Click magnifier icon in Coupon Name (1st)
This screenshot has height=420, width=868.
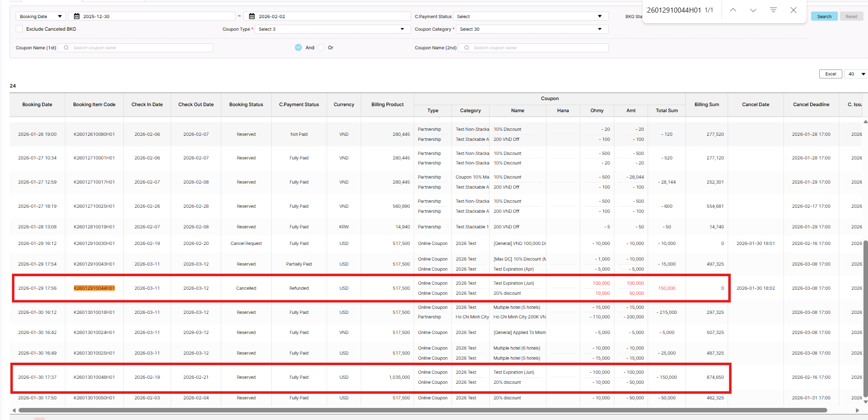point(66,48)
